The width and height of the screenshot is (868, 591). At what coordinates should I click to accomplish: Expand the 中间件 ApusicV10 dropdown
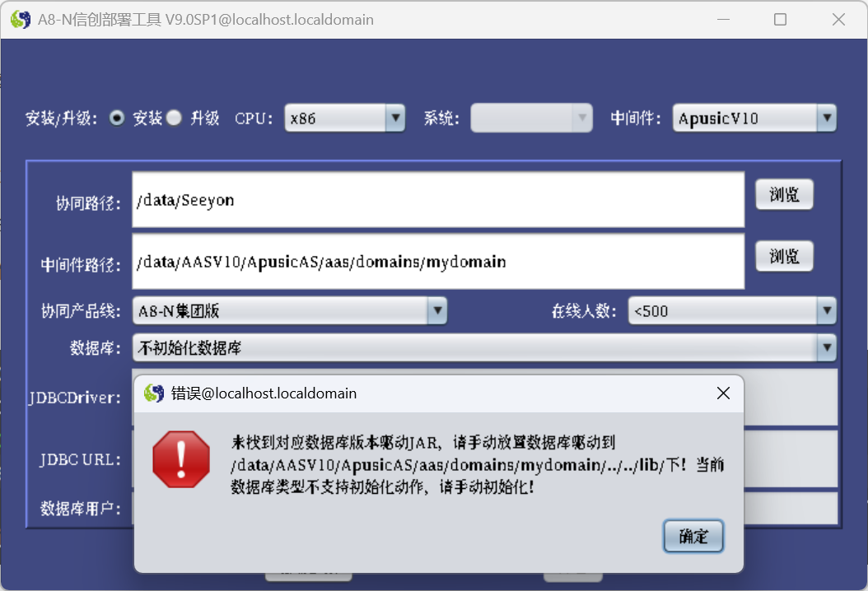pos(754,118)
